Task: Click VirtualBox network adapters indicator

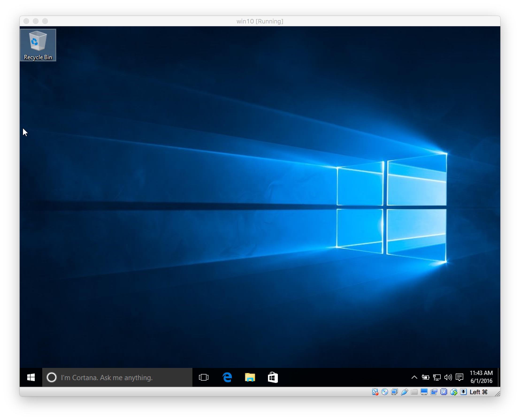Action: click(394, 392)
